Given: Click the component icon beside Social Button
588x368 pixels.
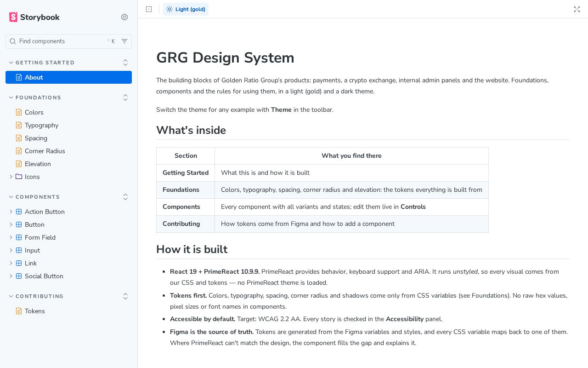Looking at the screenshot, I should click(19, 276).
